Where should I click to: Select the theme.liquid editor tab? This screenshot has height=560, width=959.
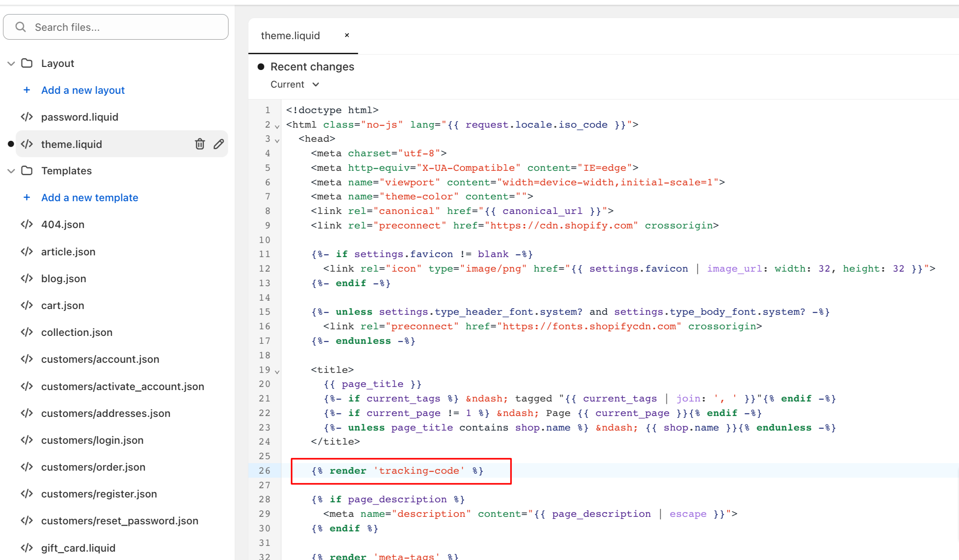pos(290,36)
